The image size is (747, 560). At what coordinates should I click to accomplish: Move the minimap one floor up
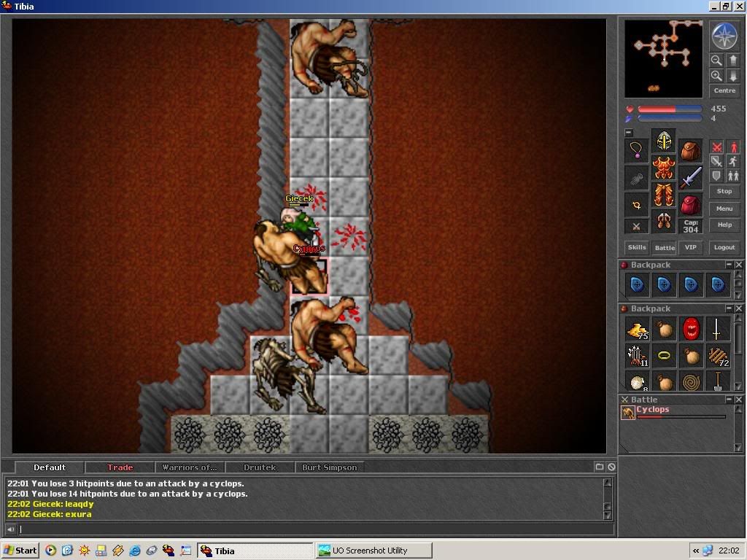click(732, 61)
